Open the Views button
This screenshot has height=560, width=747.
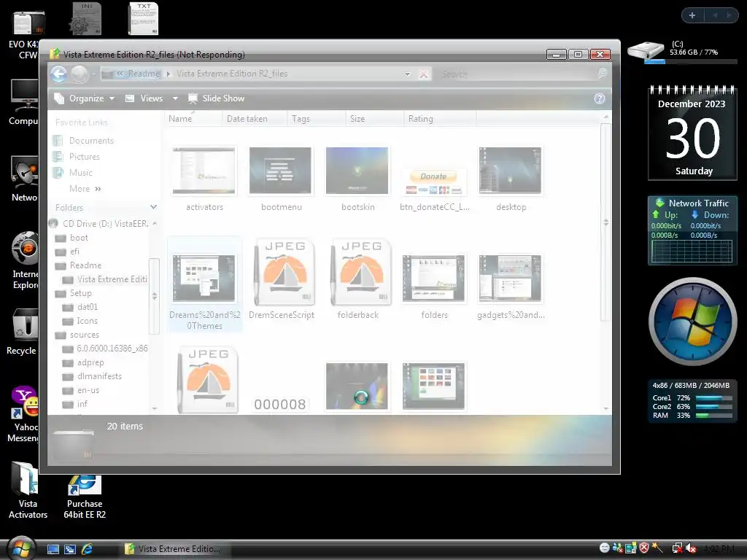(x=144, y=98)
